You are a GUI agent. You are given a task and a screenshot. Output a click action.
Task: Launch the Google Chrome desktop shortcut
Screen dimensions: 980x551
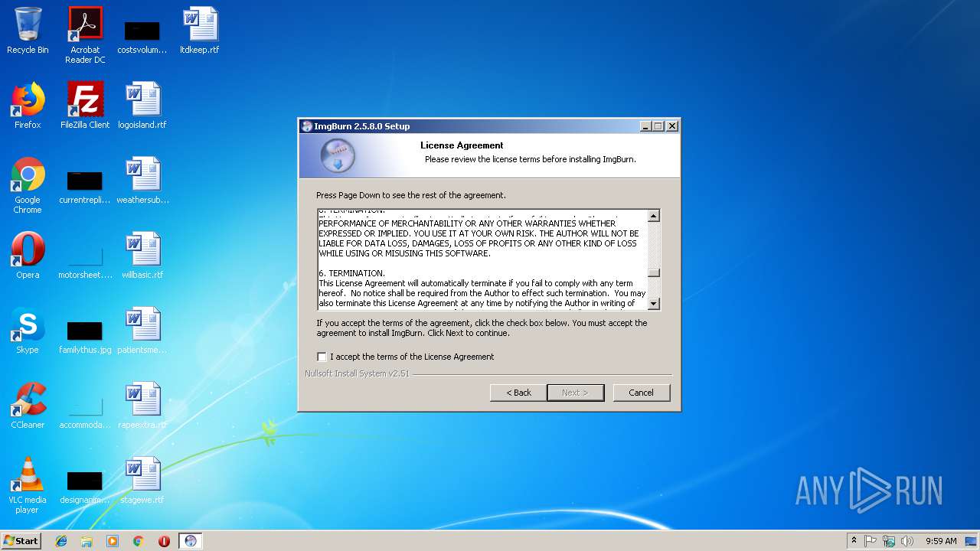28,185
